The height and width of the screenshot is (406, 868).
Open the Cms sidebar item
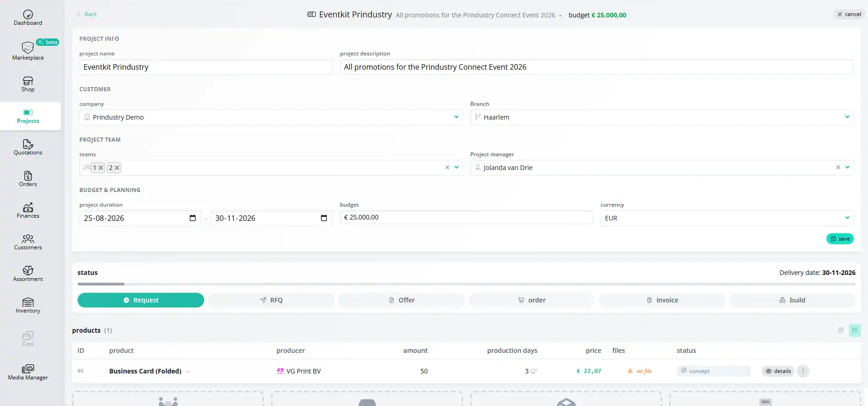click(28, 339)
